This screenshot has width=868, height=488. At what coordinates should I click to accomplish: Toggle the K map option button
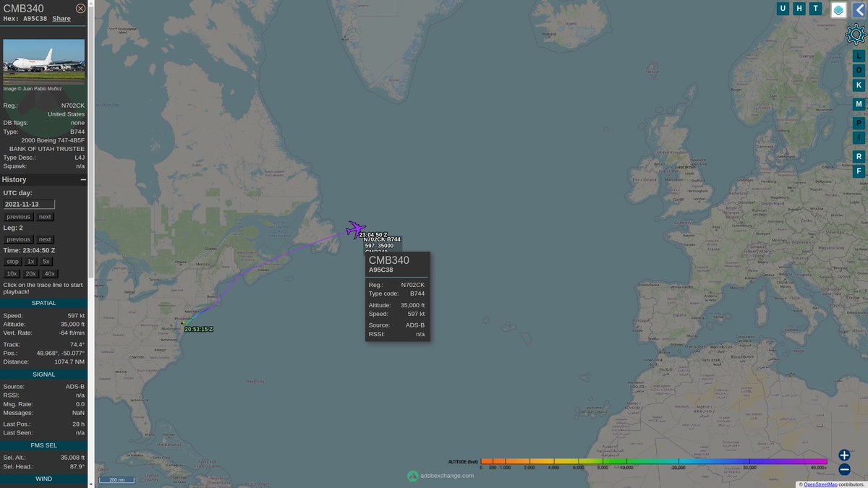(x=859, y=85)
